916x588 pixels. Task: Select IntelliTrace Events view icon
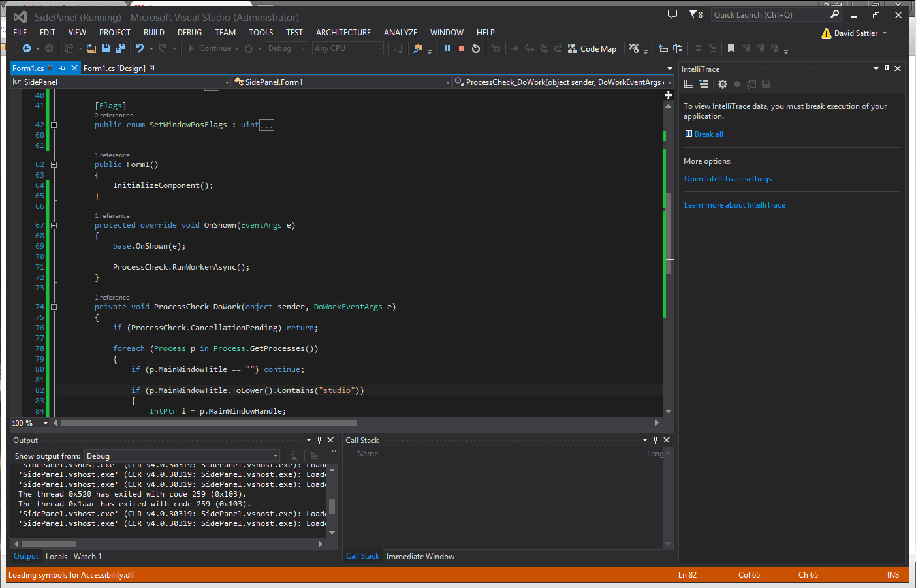pos(689,84)
